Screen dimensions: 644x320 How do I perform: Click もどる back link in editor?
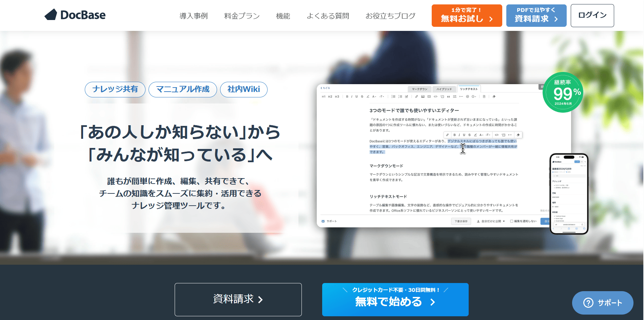325,88
